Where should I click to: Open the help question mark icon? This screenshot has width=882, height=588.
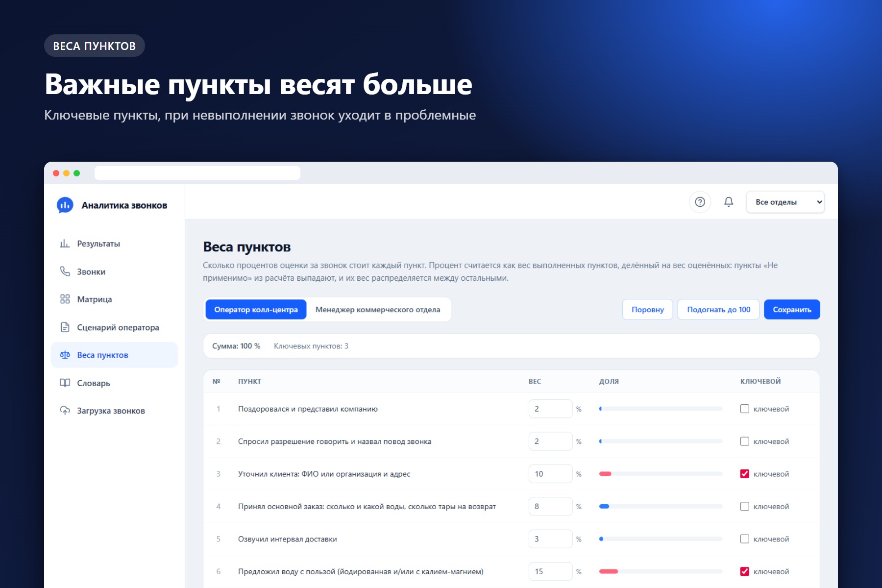coord(700,202)
